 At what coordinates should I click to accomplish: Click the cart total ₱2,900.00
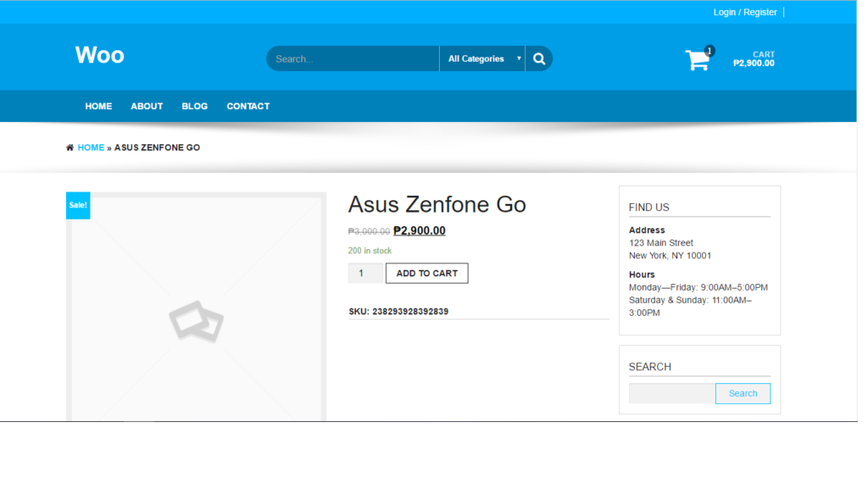[753, 64]
